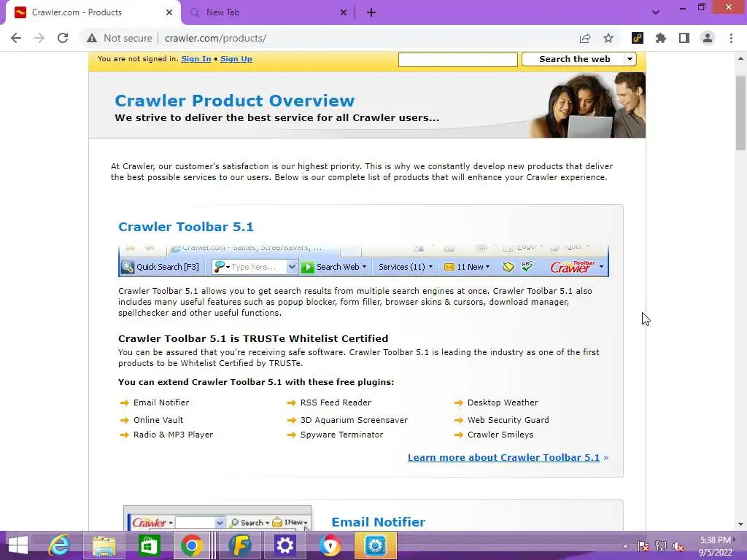Click the search key icon in toolbar image
The height and width of the screenshot is (560, 747).
tap(219, 267)
